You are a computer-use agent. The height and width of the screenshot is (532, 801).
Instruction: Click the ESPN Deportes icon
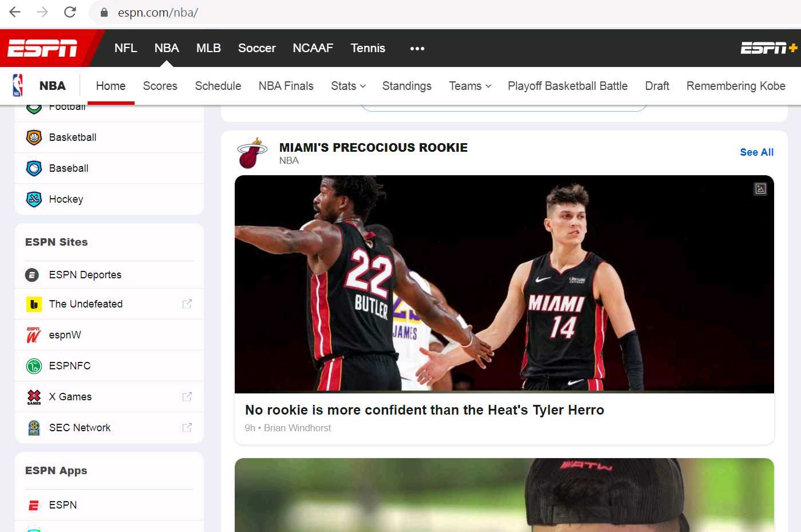click(32, 275)
